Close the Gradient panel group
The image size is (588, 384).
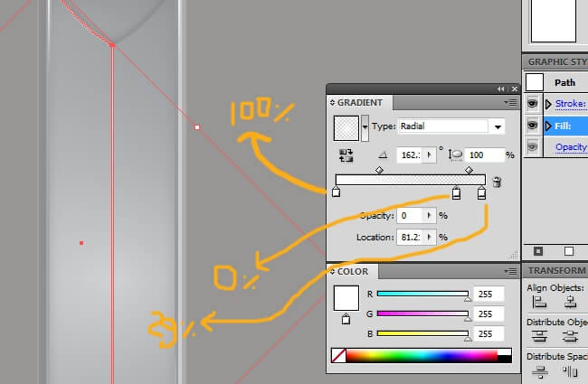tap(515, 89)
